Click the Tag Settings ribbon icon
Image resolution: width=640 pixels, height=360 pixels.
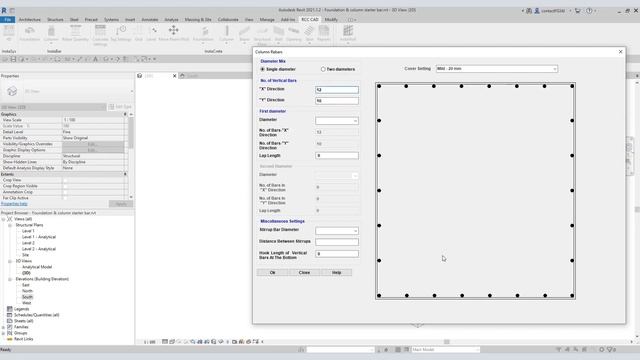tap(121, 31)
